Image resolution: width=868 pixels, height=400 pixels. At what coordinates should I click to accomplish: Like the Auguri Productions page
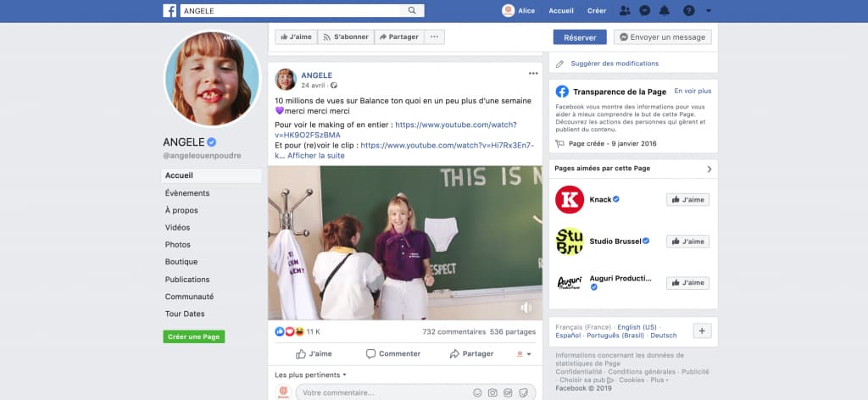click(687, 283)
